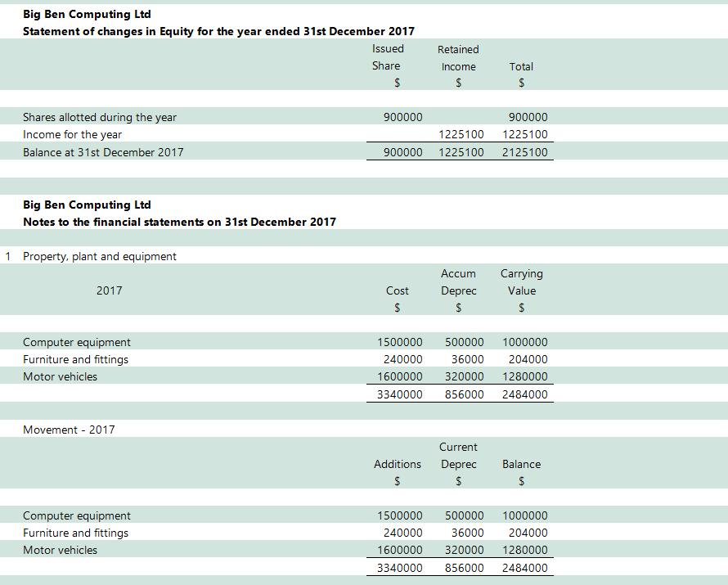Click Motor vehicles label in the Movement table

(60, 550)
